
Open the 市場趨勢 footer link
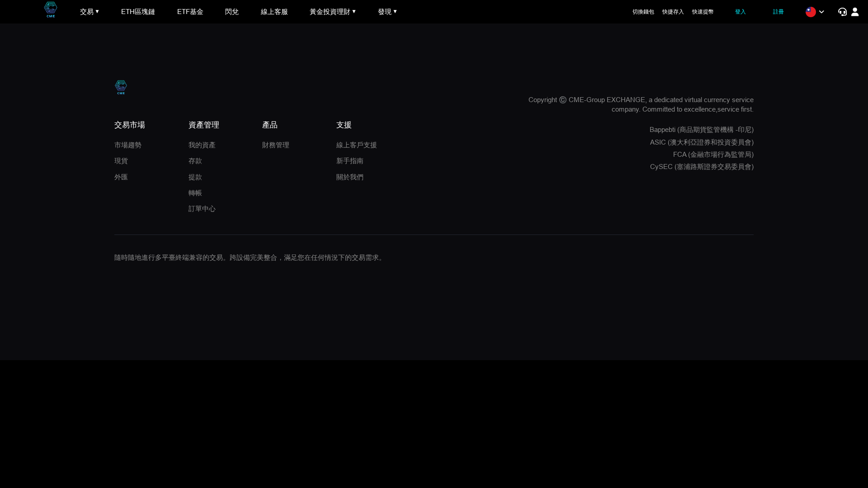128,145
